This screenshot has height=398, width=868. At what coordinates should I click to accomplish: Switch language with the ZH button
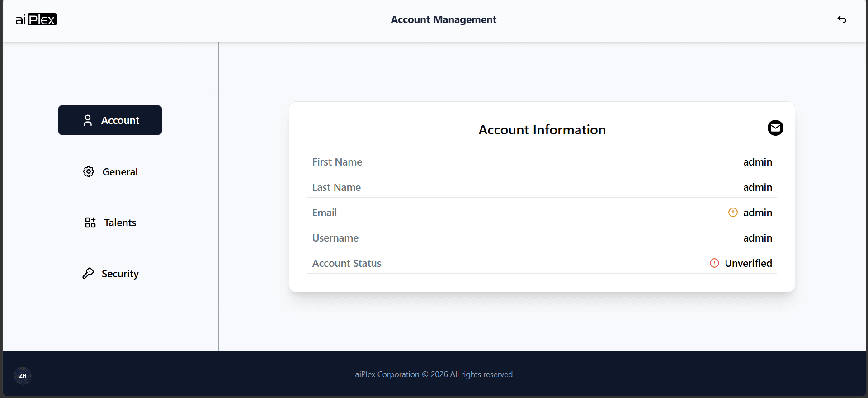[x=23, y=376]
